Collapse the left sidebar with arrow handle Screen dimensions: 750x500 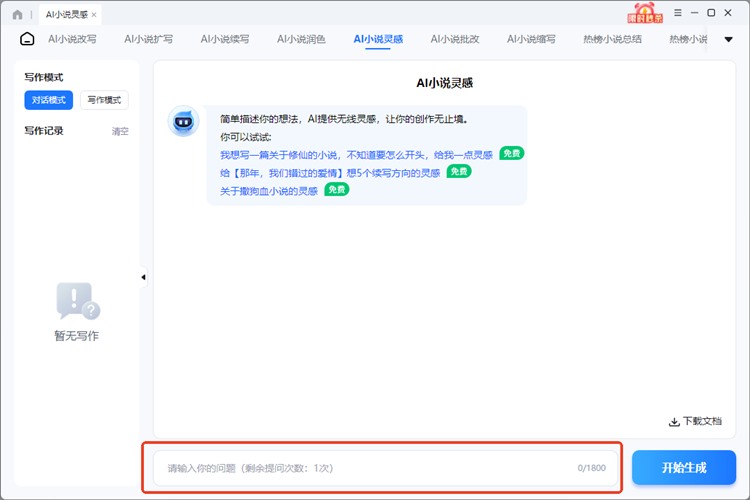click(x=143, y=277)
